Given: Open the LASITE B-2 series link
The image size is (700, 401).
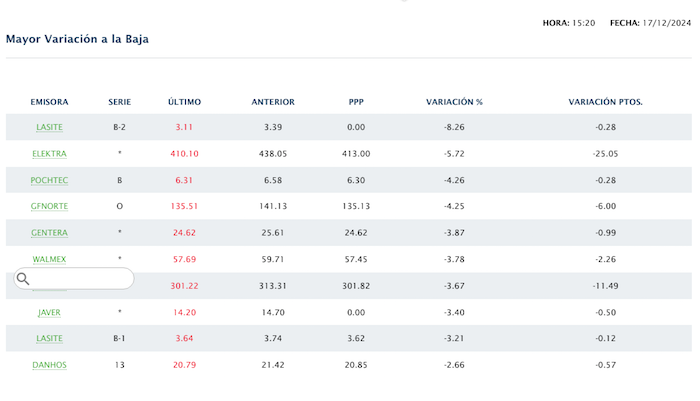Looking at the screenshot, I should [x=49, y=127].
